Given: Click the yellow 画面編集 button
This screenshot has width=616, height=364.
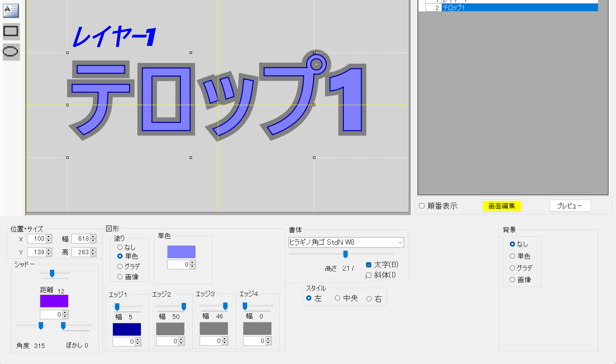Looking at the screenshot, I should (x=502, y=206).
